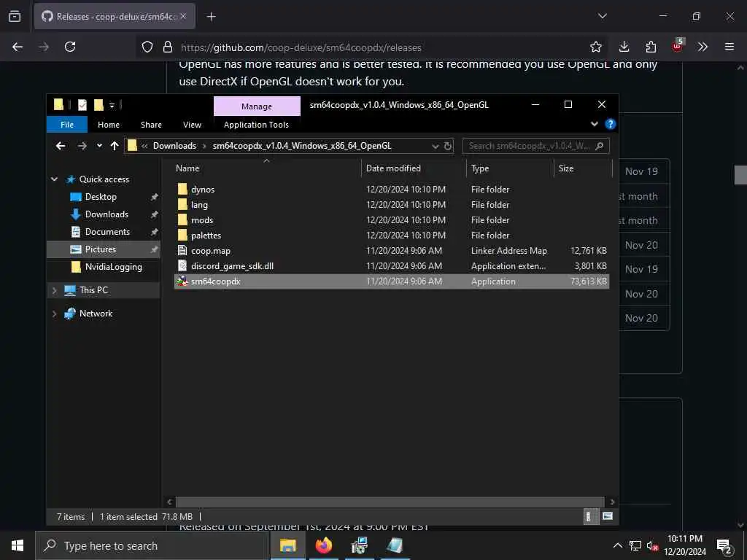
Task: Open Firefox application hamburger menu
Action: (729, 47)
